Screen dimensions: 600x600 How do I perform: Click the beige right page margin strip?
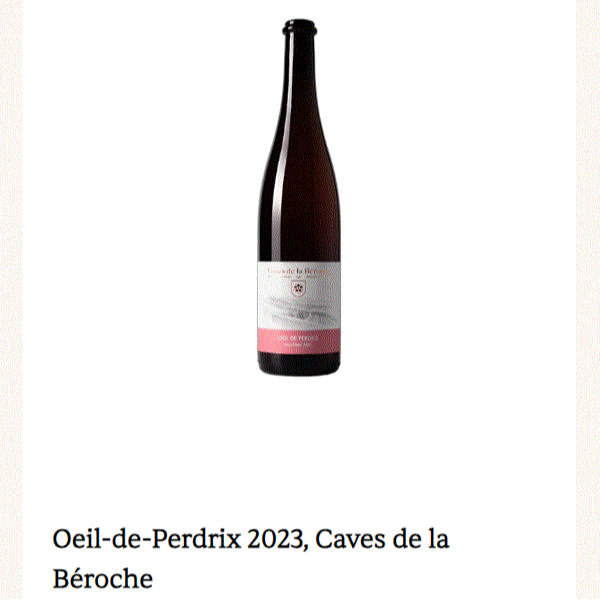pyautogui.click(x=588, y=300)
